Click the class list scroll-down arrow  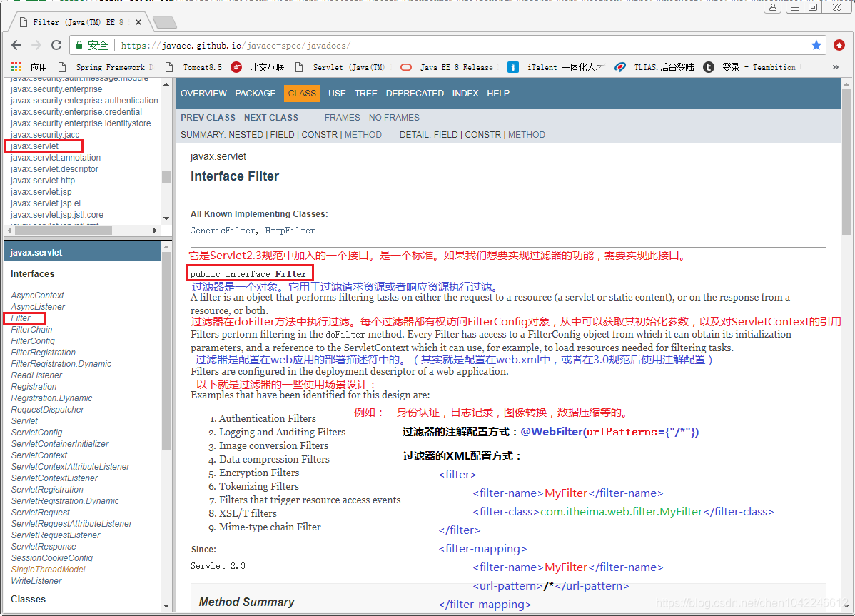tap(166, 605)
